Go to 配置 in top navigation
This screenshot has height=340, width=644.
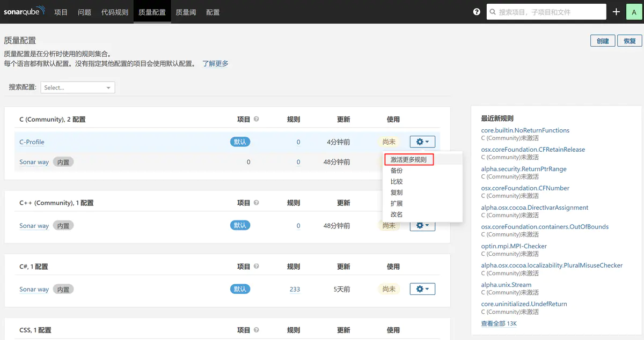pyautogui.click(x=213, y=12)
